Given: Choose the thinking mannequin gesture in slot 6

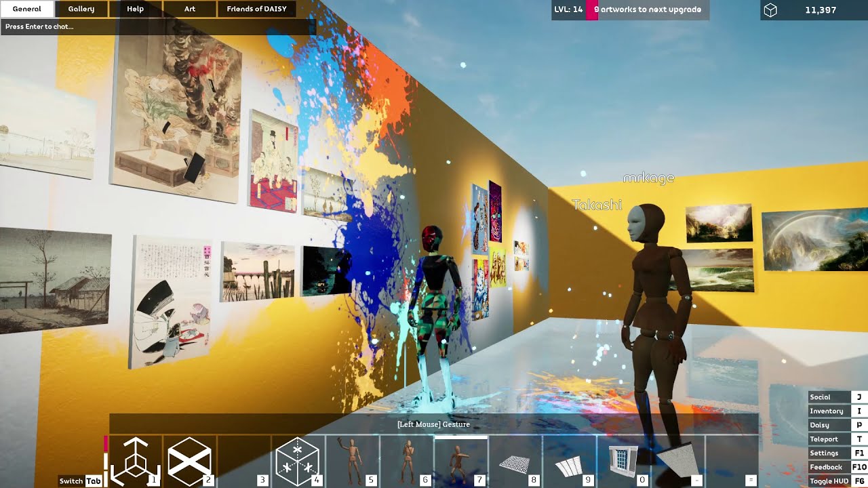Looking at the screenshot, I should coord(407,462).
